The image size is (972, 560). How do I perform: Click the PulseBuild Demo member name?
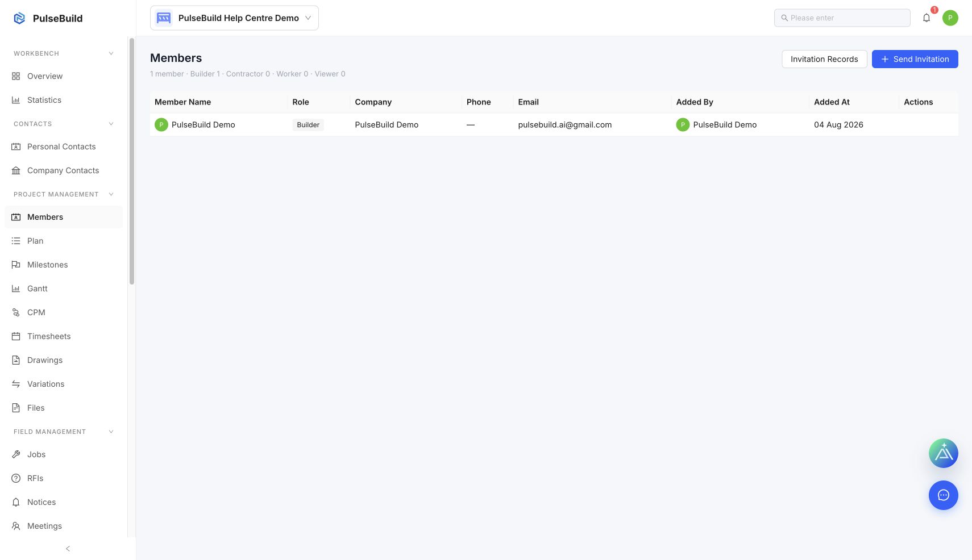[x=203, y=125]
